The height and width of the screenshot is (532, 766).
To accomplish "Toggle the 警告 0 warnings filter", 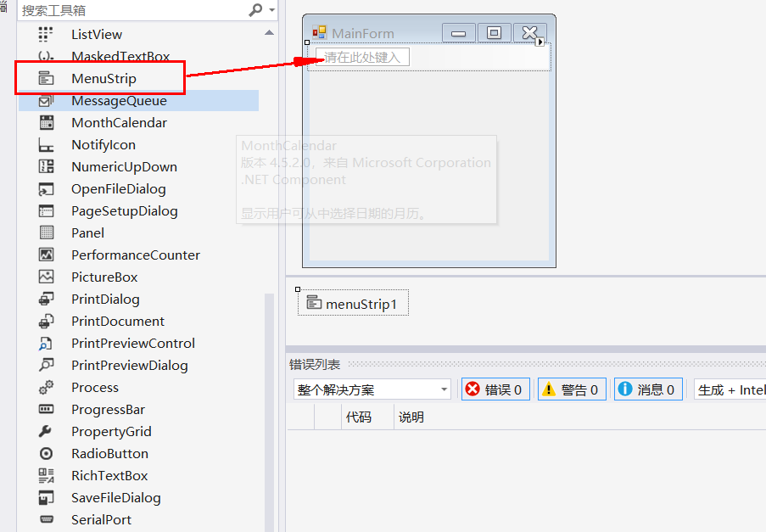I will click(x=571, y=389).
